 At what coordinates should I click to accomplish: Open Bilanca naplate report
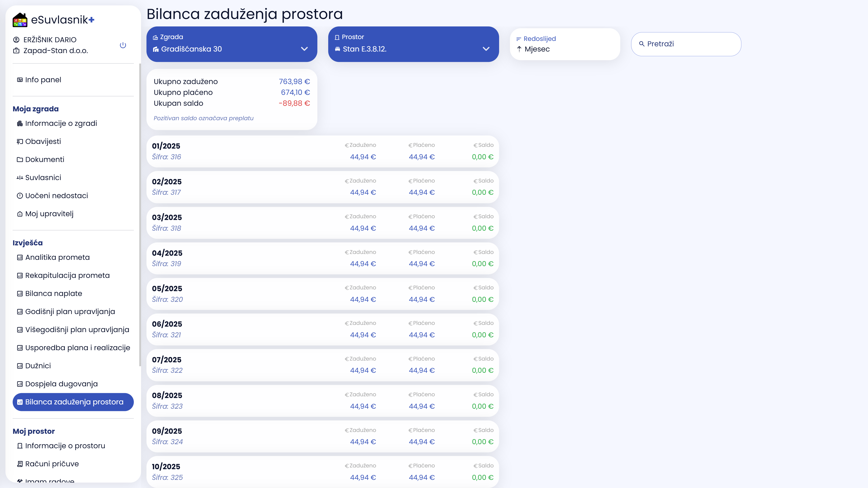73,294
